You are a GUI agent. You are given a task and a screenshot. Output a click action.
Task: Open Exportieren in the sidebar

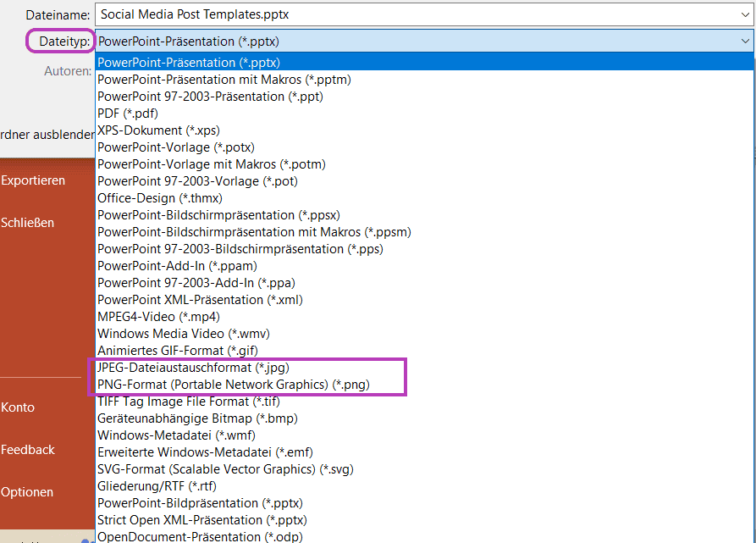pyautogui.click(x=33, y=180)
